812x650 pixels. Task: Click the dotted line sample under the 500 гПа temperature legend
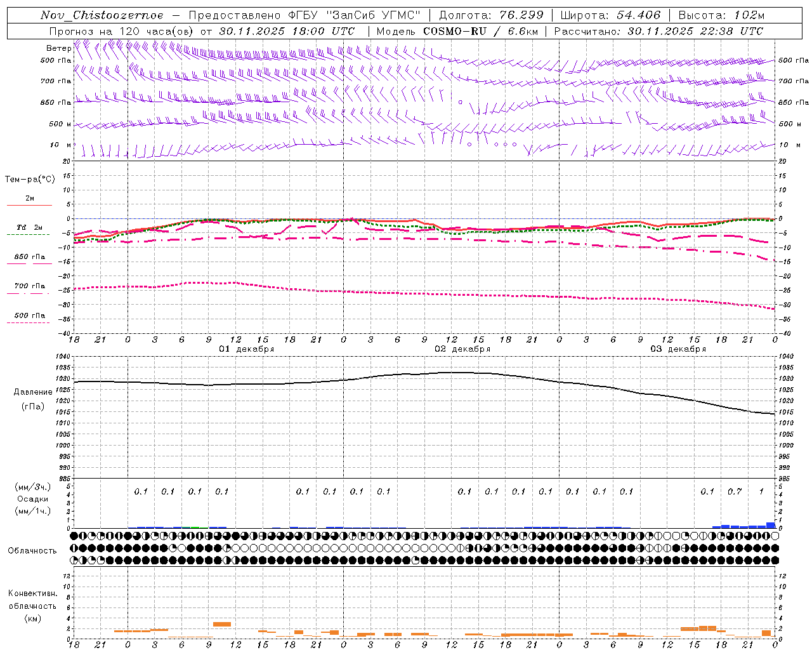29,322
